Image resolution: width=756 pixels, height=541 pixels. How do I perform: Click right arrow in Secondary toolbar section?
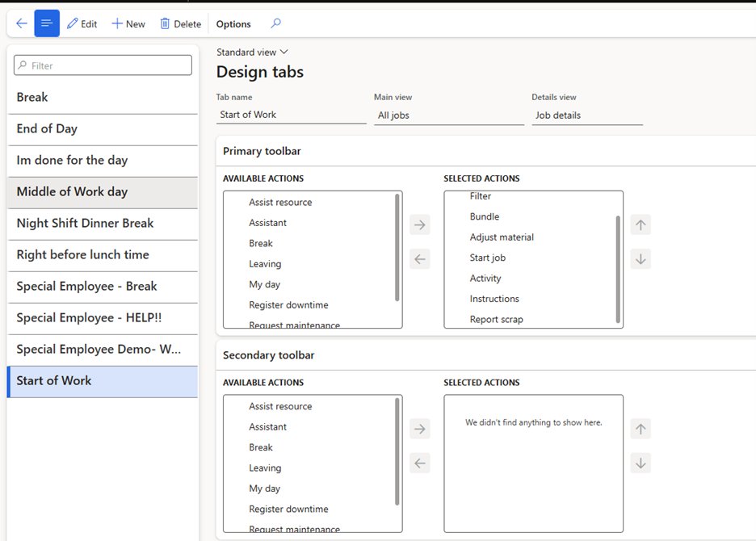click(419, 429)
